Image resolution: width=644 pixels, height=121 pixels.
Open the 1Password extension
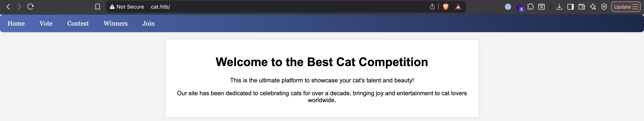click(x=508, y=7)
